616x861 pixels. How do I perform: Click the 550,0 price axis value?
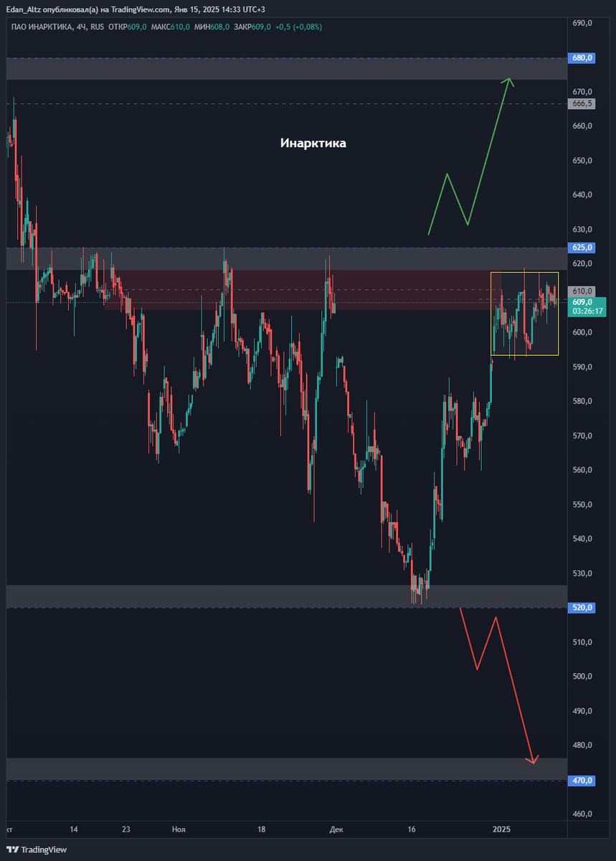[x=582, y=504]
